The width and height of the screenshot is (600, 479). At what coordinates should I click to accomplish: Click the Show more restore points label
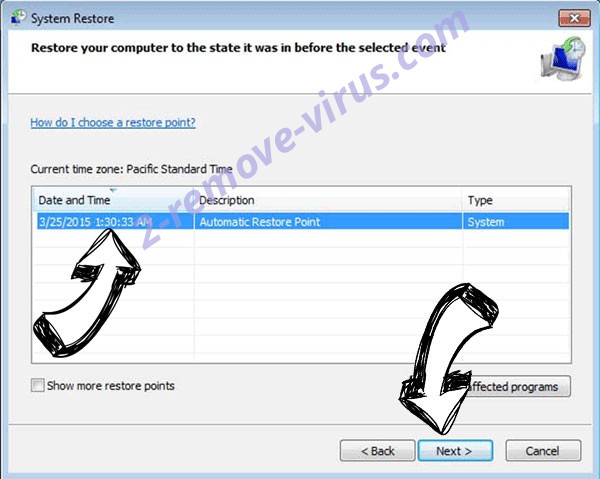point(111,386)
